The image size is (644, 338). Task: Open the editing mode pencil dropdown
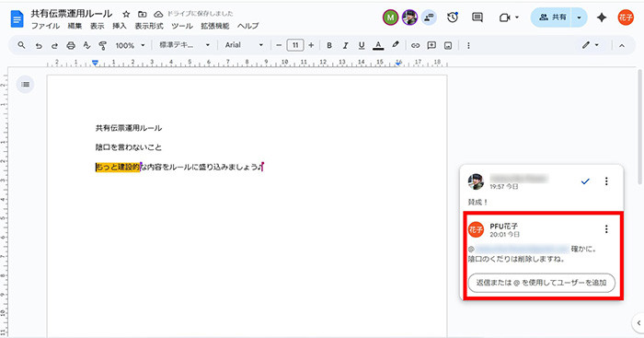[591, 45]
